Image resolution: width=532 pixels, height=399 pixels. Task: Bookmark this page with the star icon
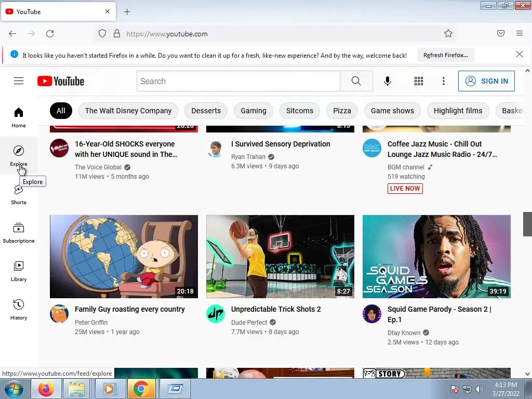[x=448, y=33]
